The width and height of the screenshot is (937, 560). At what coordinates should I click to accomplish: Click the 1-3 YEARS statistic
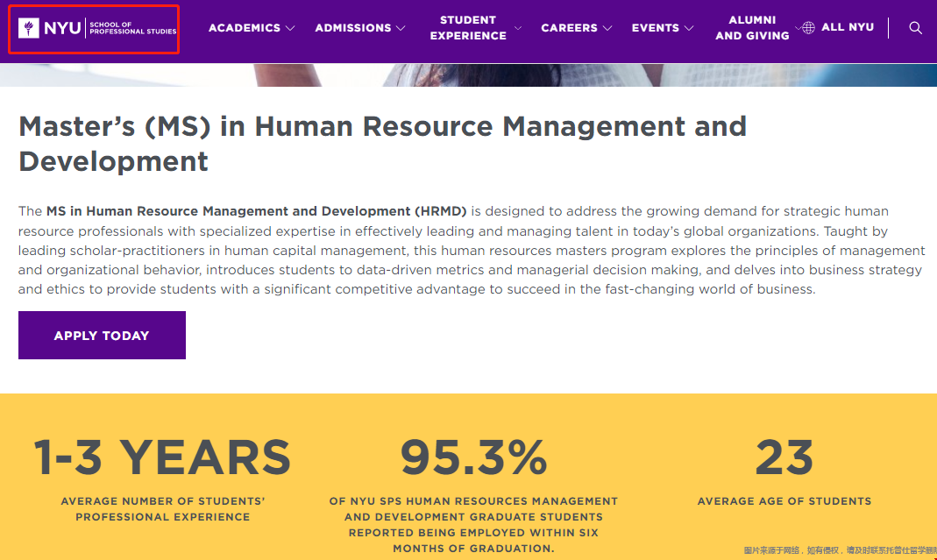[162, 457]
